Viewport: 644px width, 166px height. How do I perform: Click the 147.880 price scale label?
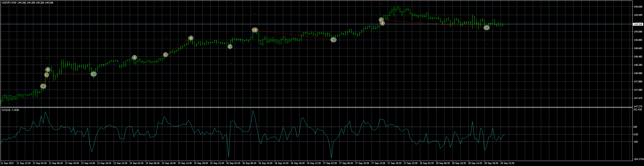638,82
